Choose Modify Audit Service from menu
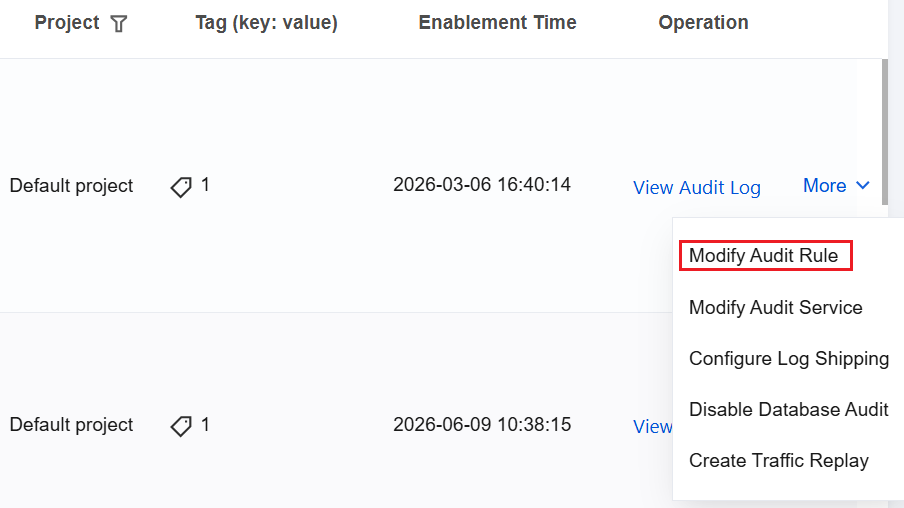Viewport: 904px width, 508px height. [x=775, y=307]
